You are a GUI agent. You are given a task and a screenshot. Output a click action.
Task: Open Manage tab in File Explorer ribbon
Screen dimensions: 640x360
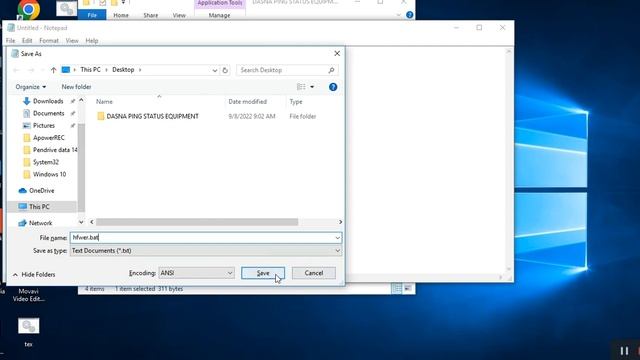[x=220, y=15]
